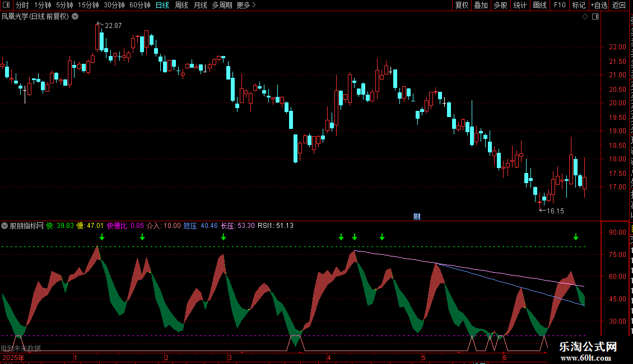The height and width of the screenshot is (364, 633).
Task: Click the diamond marker icon in chart header
Action: click(x=585, y=17)
